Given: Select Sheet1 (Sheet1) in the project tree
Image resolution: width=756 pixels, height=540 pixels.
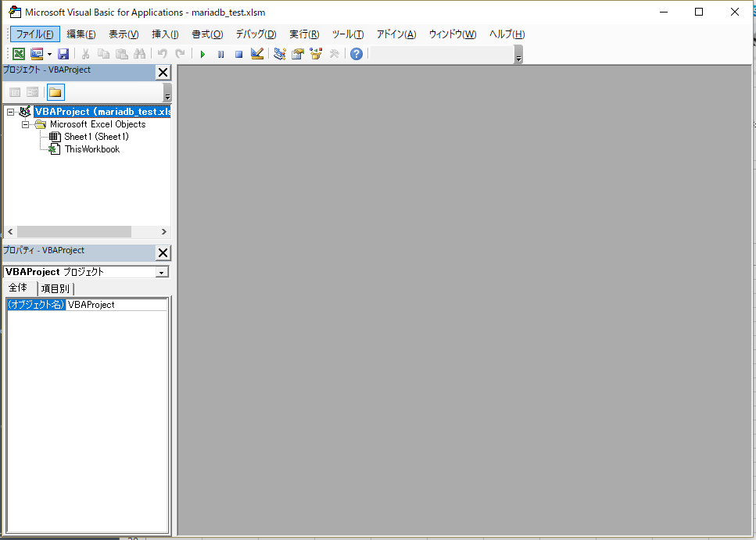Looking at the screenshot, I should (x=96, y=137).
